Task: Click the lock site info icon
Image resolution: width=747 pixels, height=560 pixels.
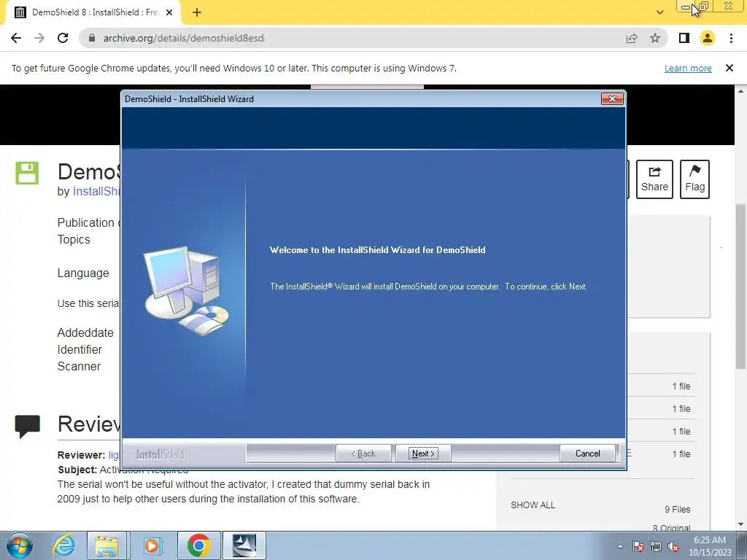Action: point(92,38)
